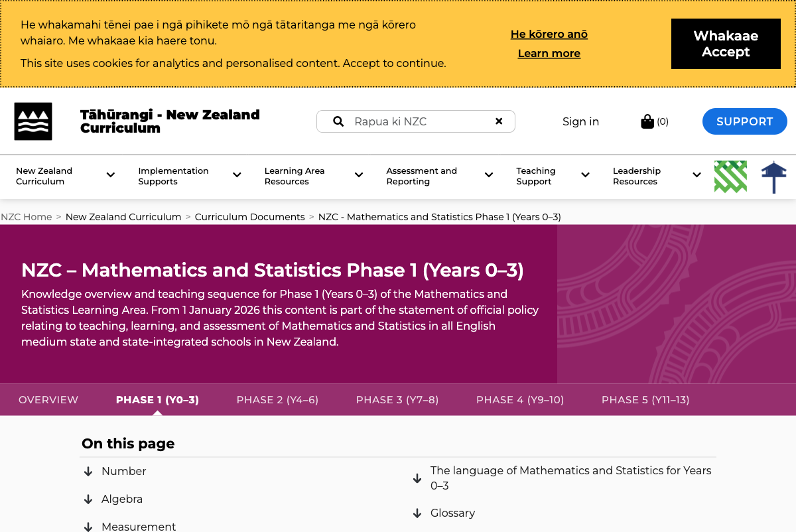
Task: Jump to Number via down-arrow icon
Action: pyautogui.click(x=88, y=472)
